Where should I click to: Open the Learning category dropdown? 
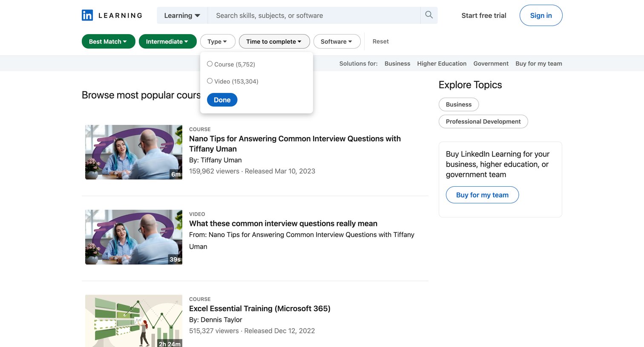tap(182, 15)
